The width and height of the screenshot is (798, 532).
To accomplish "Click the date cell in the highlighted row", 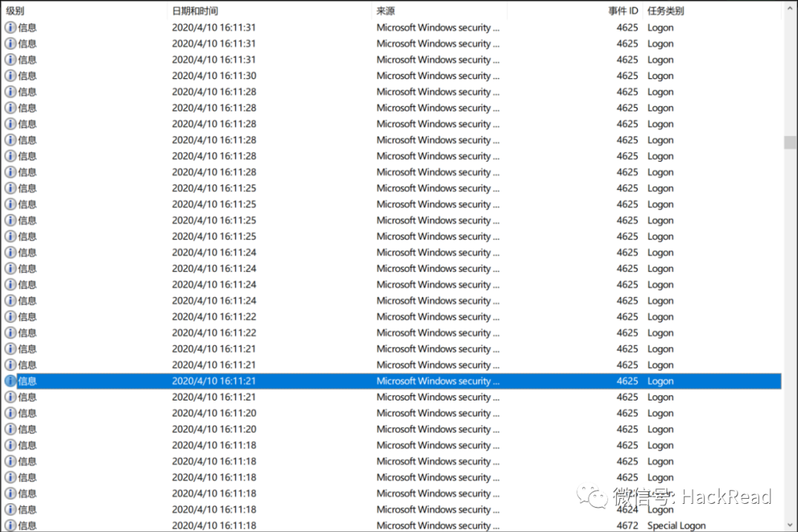I will [x=214, y=381].
